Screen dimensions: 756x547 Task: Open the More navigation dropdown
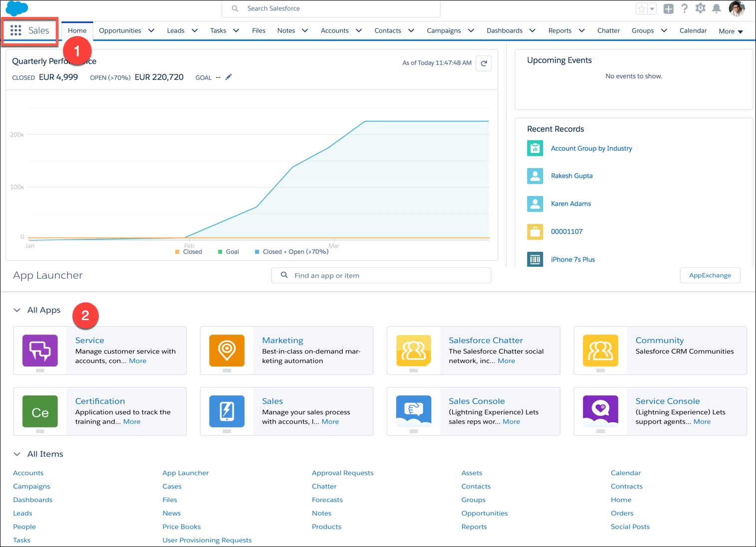click(x=731, y=31)
